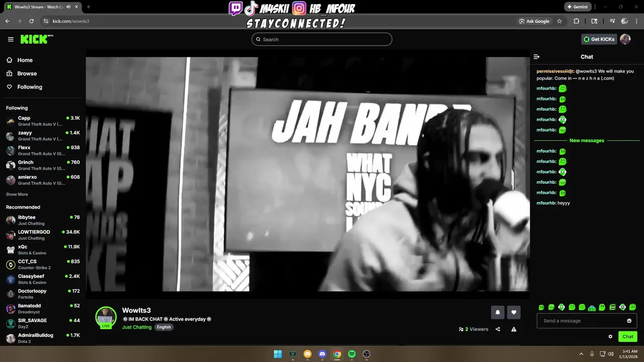
Task: Click the 2 Viewers count
Action: (x=473, y=329)
